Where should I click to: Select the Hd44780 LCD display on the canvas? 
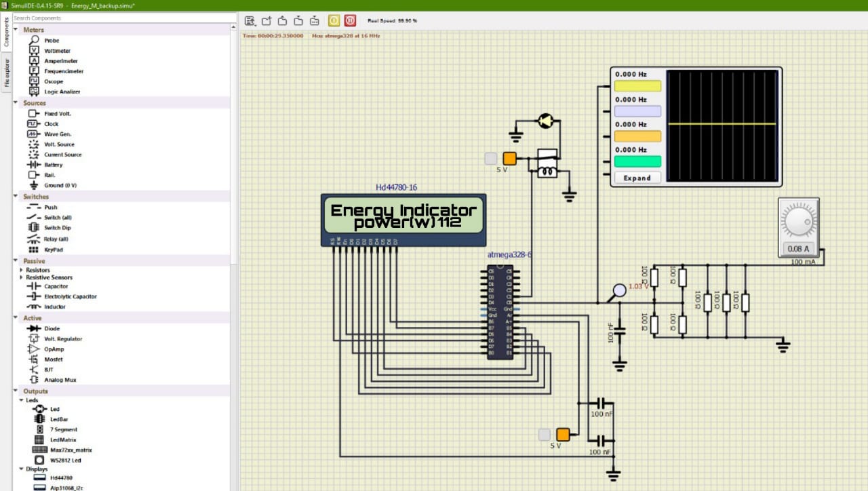[x=403, y=219]
